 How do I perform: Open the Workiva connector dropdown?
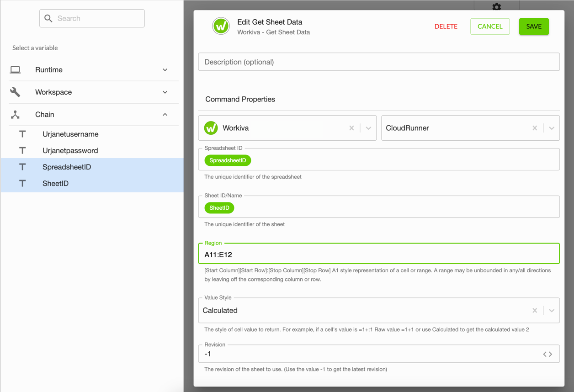click(x=368, y=128)
